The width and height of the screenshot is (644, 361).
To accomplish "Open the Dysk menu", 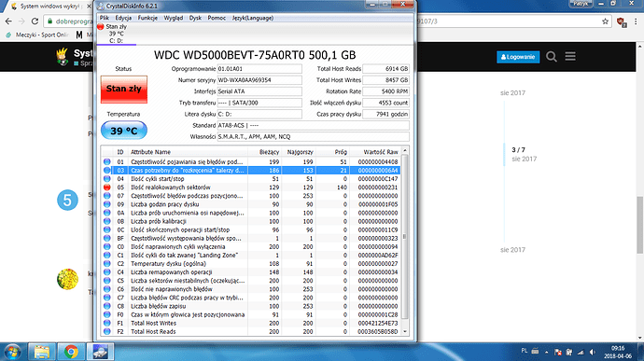I will click(x=195, y=18).
